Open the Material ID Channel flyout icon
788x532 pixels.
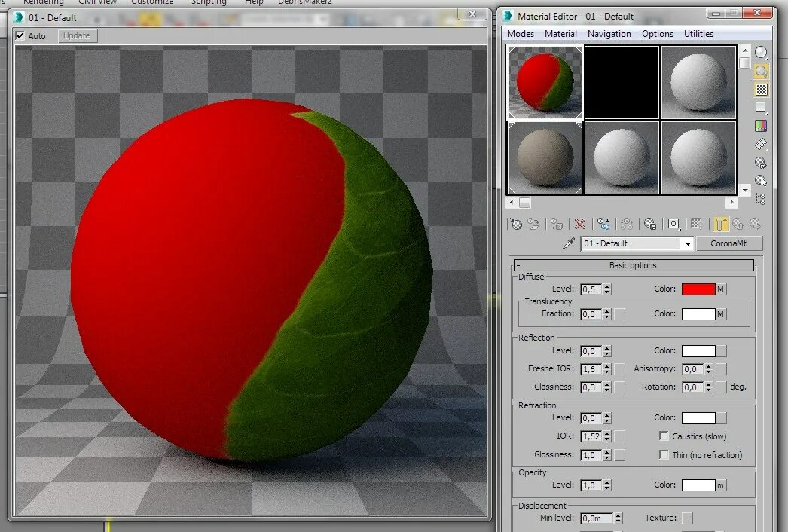[674, 224]
